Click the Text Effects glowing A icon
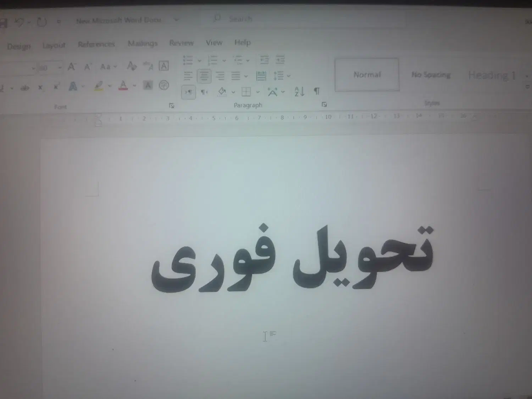The width and height of the screenshot is (532, 399). pos(73,86)
